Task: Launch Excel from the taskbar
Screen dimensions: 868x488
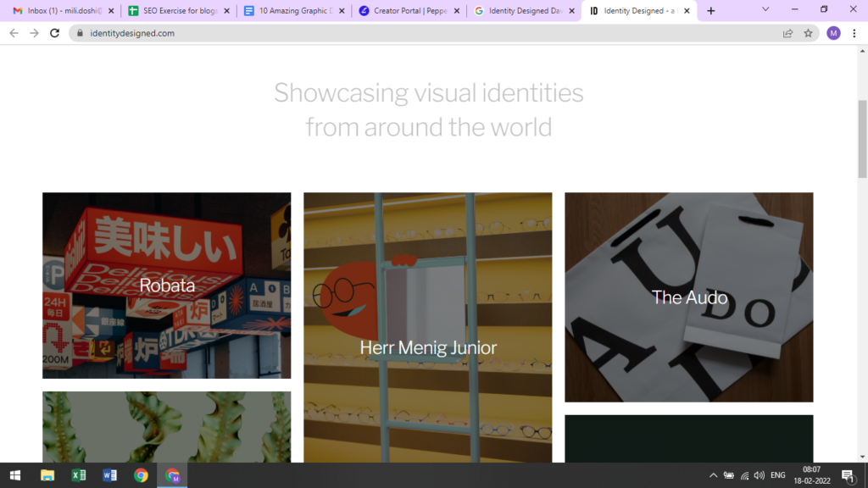Action: pos(78,475)
